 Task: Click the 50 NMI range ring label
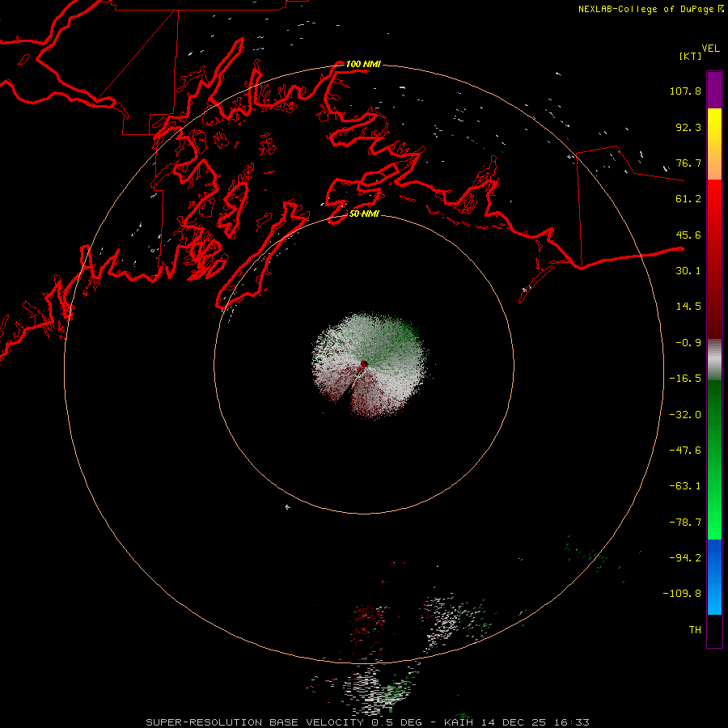pos(365,214)
